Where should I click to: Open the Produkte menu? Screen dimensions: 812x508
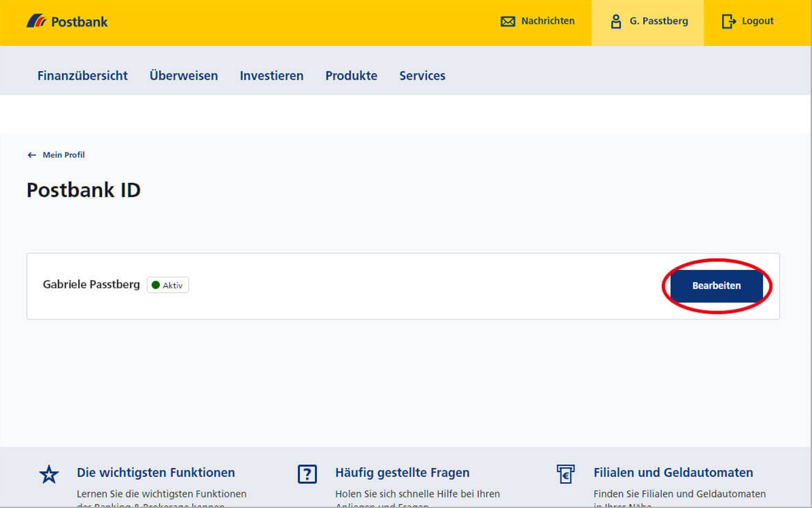tap(351, 76)
